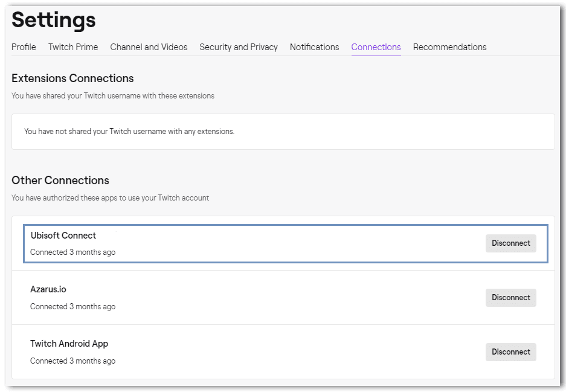Click the Twitch Android App name

(69, 344)
